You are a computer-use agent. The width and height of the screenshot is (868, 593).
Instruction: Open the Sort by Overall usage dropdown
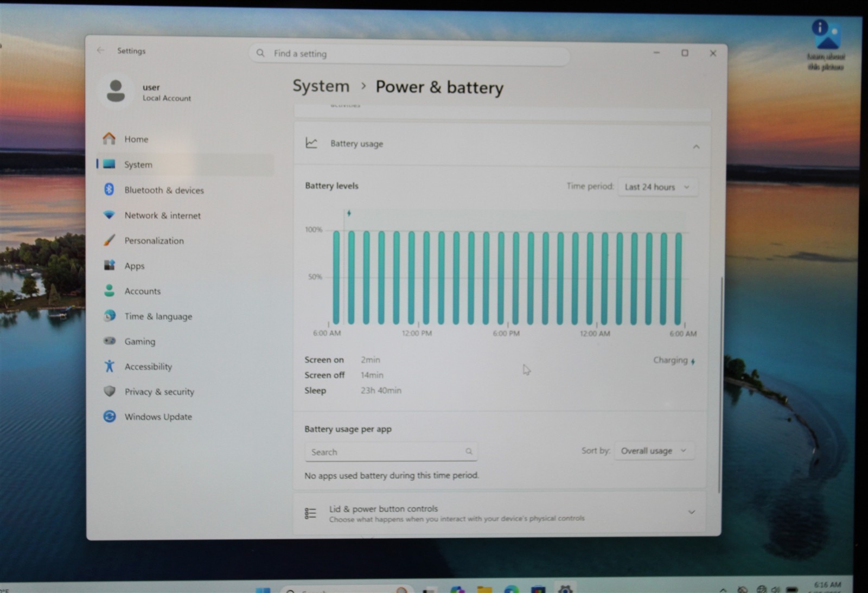click(x=654, y=451)
